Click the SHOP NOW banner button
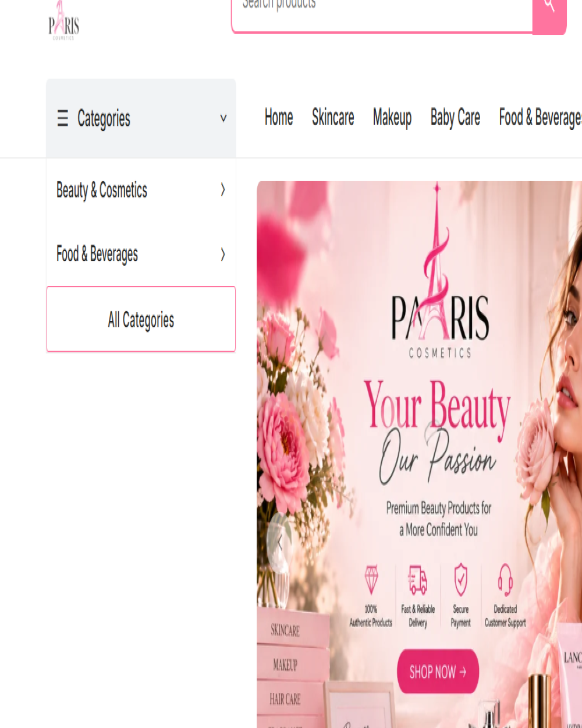The image size is (582, 728). point(438,672)
